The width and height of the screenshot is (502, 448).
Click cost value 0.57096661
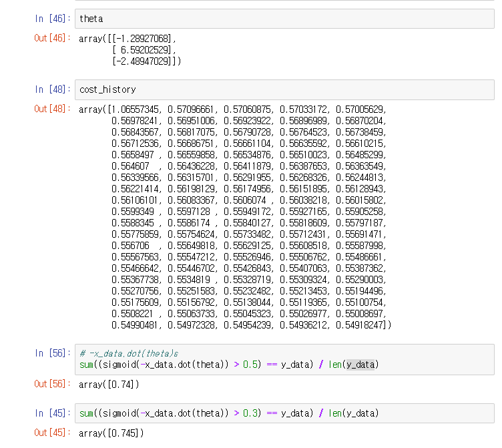[x=191, y=109]
